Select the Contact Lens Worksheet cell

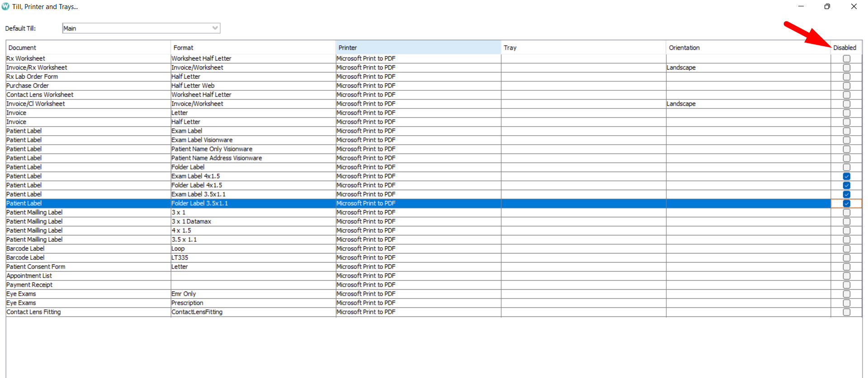pyautogui.click(x=88, y=95)
